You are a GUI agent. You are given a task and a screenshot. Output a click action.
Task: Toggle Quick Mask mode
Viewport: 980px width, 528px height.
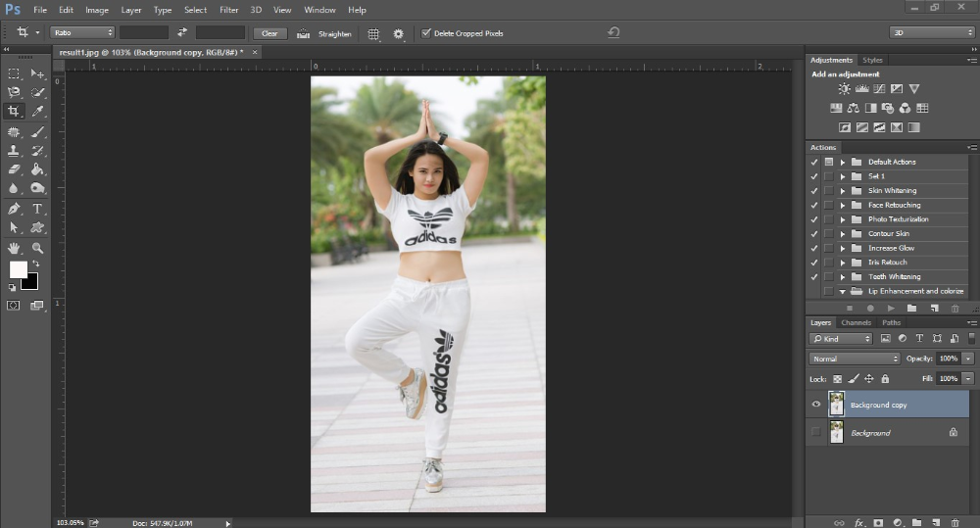coord(13,306)
